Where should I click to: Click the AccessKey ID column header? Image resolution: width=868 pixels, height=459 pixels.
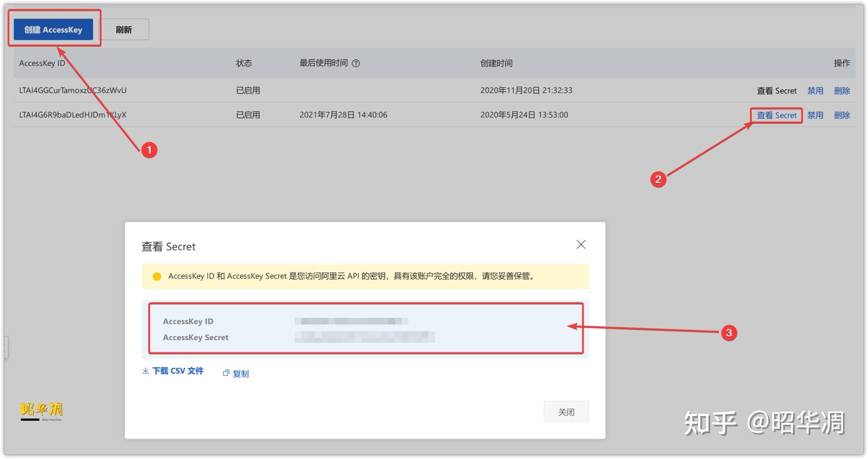(x=42, y=63)
